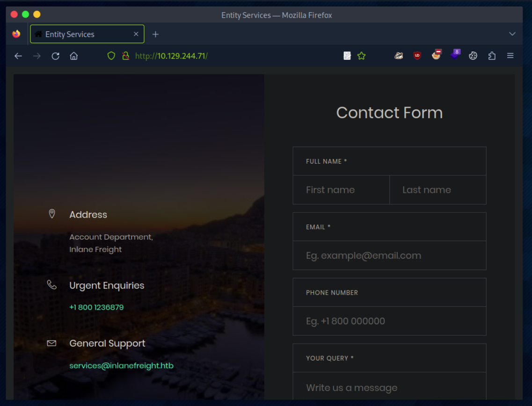Viewport: 532px width, 406px height.
Task: Open the Extensions puzzle piece menu
Action: pyautogui.click(x=492, y=56)
